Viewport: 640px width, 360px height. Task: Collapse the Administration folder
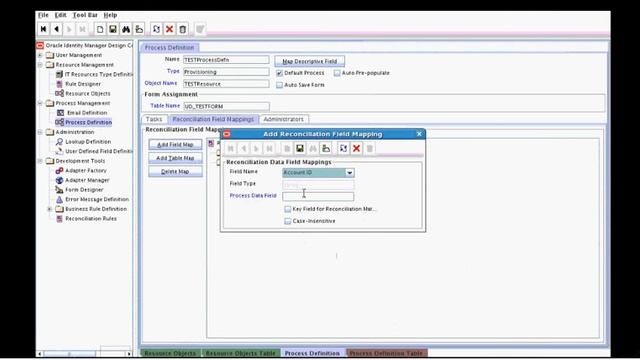tap(40, 132)
